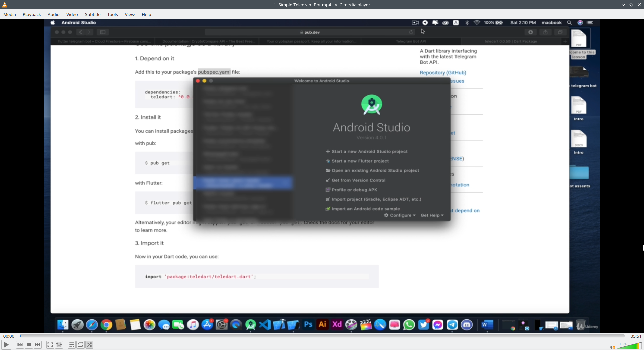Open the Media menu
The height and width of the screenshot is (350, 644).
[x=10, y=14]
